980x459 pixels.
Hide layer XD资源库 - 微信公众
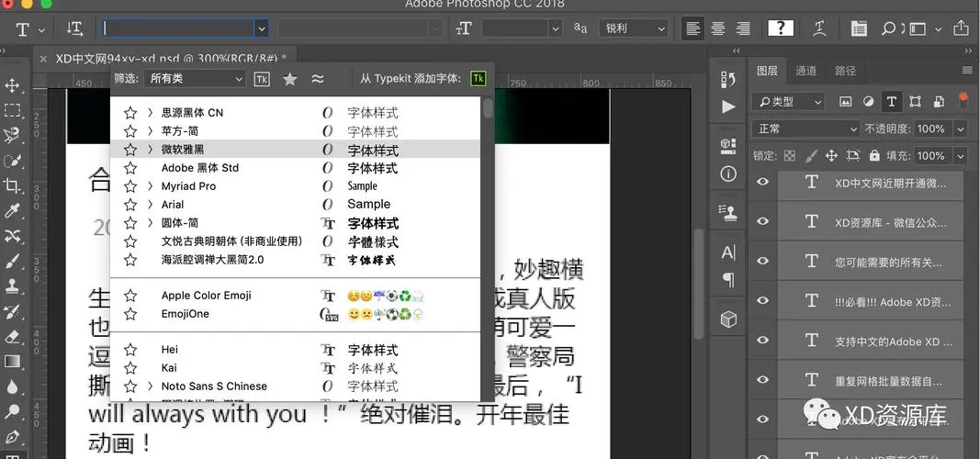(x=762, y=221)
